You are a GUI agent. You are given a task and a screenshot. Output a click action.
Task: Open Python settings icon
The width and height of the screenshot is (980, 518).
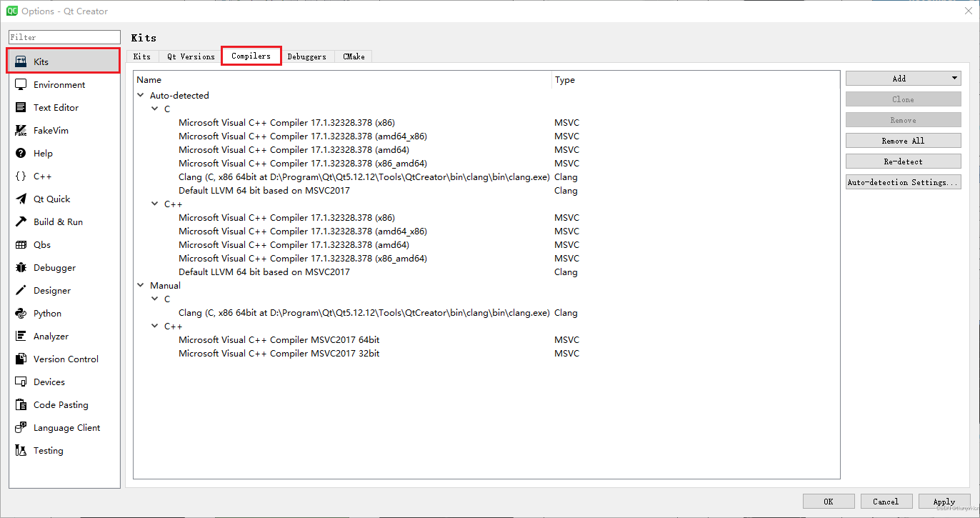[21, 314]
